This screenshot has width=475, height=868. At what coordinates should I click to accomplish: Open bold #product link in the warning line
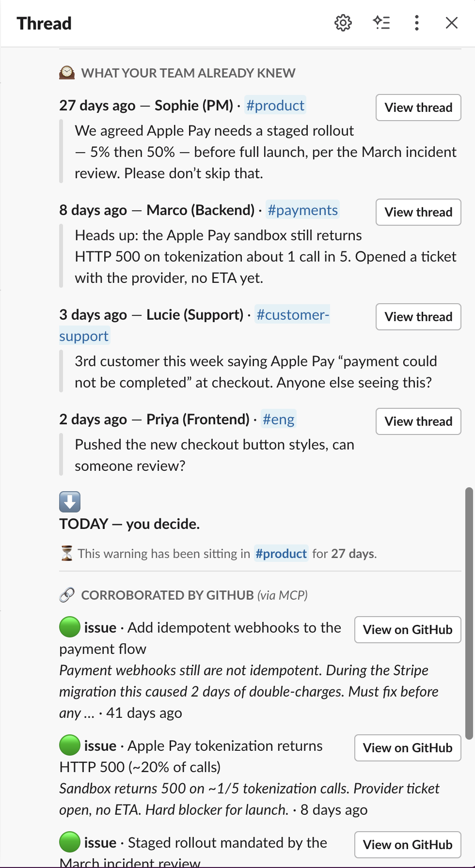[x=281, y=554]
